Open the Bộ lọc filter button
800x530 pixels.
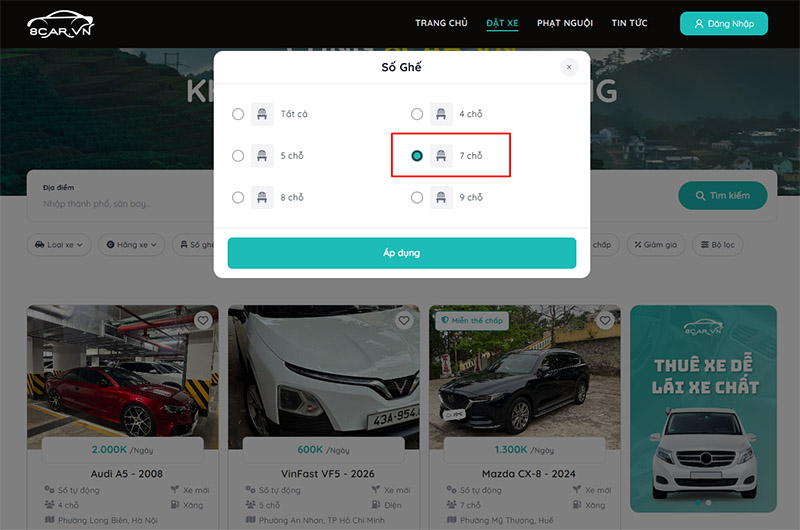[x=717, y=245]
